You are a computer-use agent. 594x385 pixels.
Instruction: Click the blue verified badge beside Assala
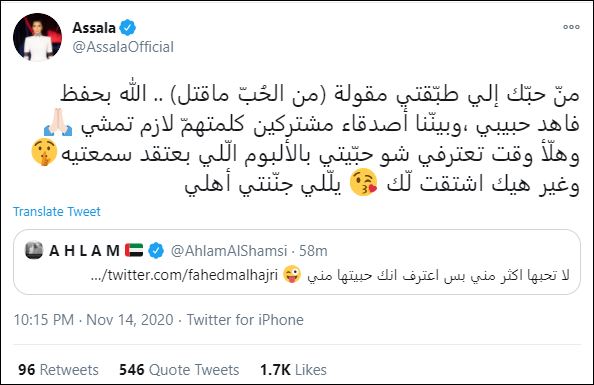pyautogui.click(x=128, y=28)
